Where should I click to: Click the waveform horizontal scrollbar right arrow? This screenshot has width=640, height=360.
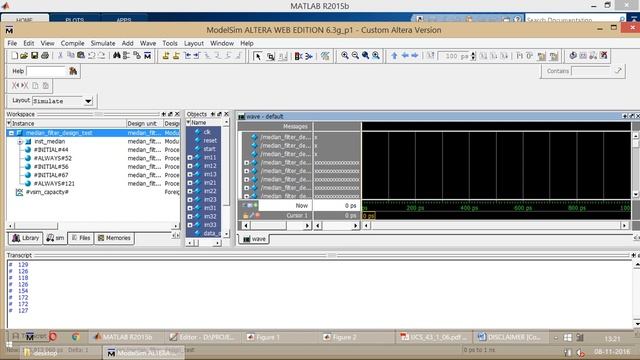(x=624, y=225)
